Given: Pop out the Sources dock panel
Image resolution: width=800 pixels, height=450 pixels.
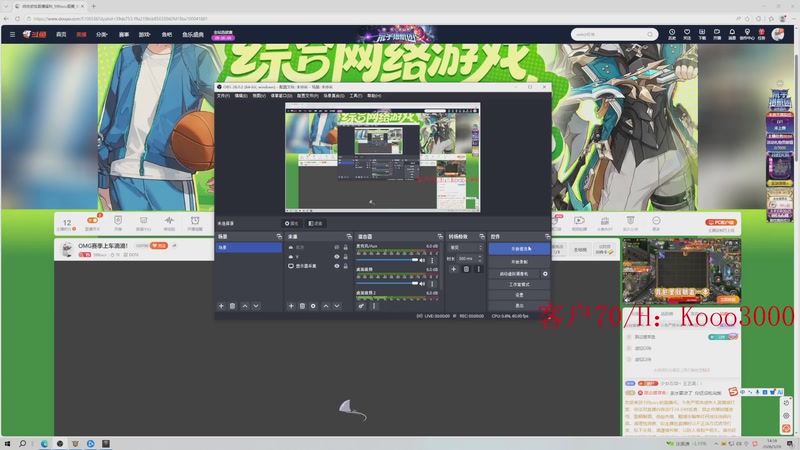Looking at the screenshot, I should pos(349,237).
